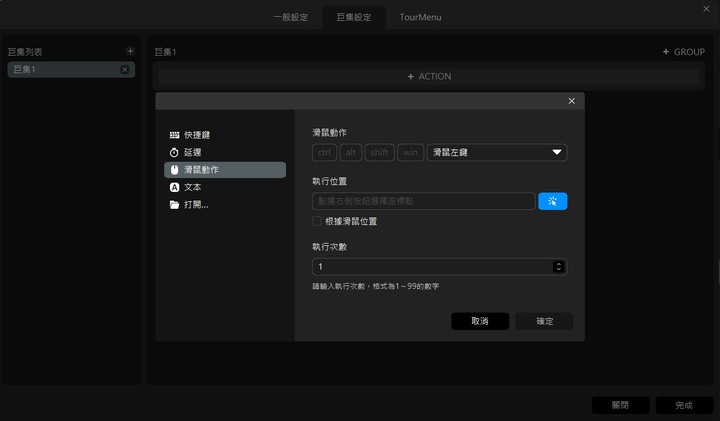Add new macro with plus icon
Viewport: 720px width, 421px height.
(x=130, y=51)
